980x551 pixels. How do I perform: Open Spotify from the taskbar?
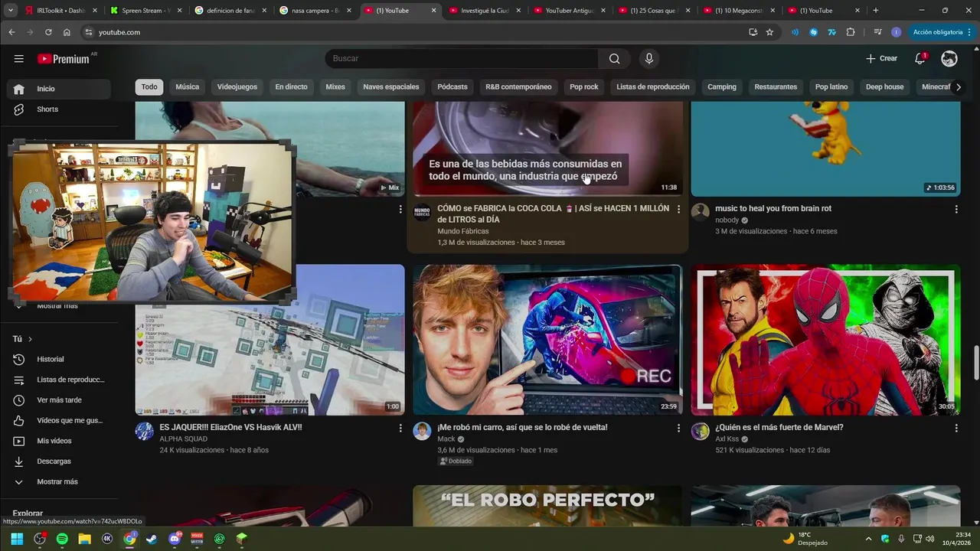pos(62,539)
